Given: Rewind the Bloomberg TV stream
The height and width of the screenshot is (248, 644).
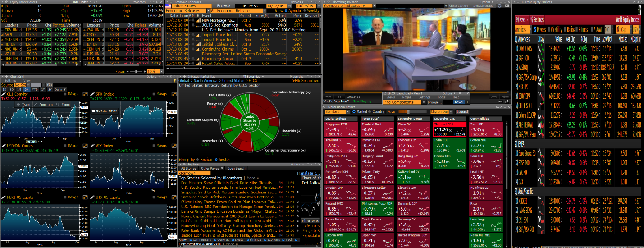Looking at the screenshot, I should coord(329,96).
